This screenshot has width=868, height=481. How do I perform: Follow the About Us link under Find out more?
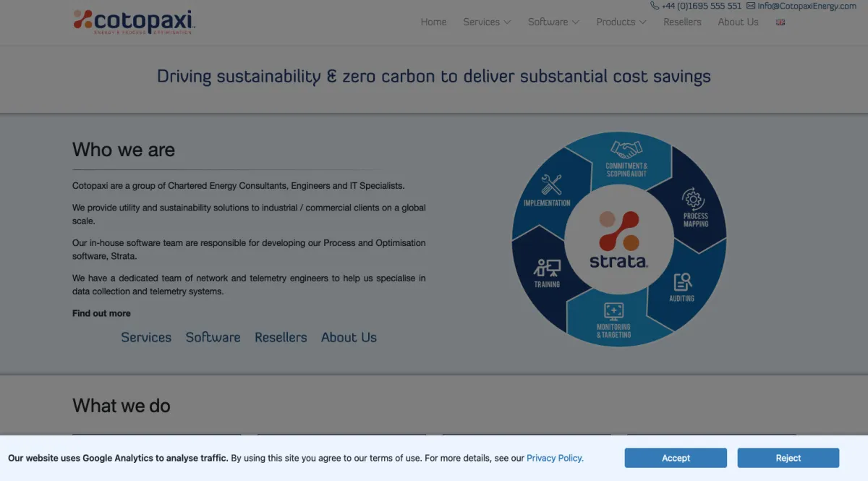(x=349, y=337)
